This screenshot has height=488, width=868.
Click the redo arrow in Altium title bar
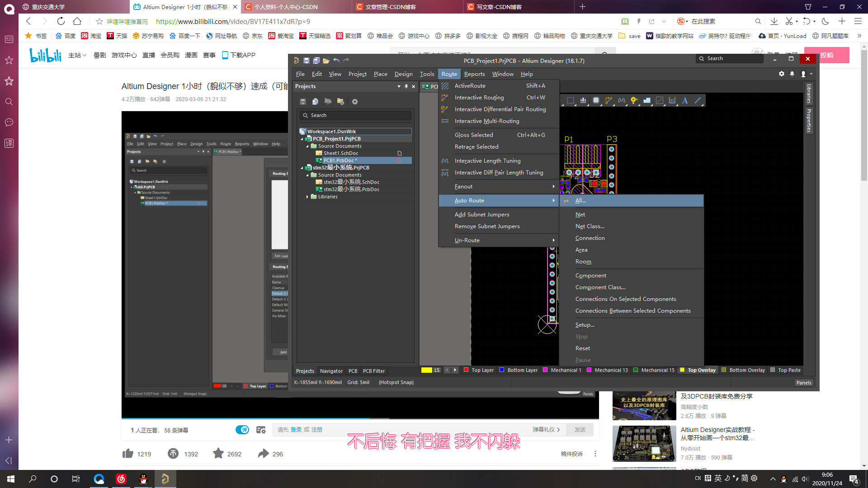pyautogui.click(x=346, y=60)
